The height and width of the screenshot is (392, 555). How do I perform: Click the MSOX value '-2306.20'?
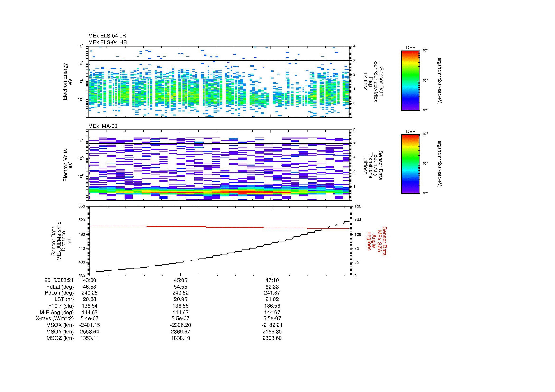point(181,325)
